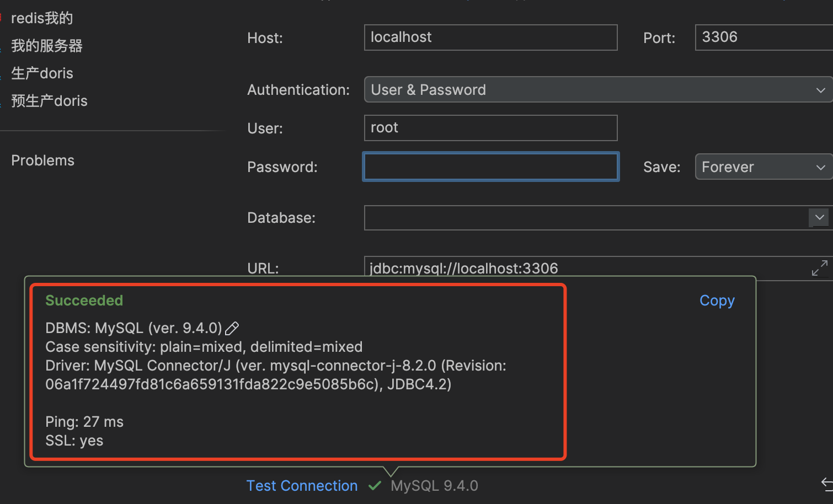The height and width of the screenshot is (504, 833).
Task: Select the 生产doris data source
Action: point(42,73)
